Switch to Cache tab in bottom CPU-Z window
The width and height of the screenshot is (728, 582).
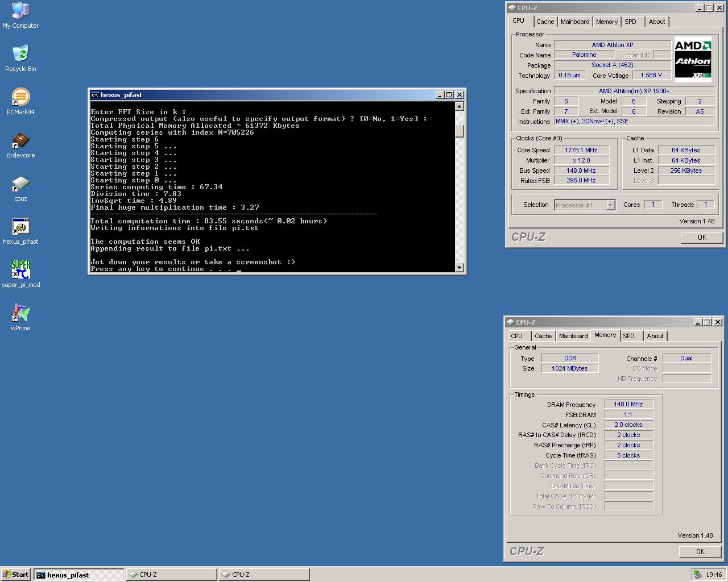pyautogui.click(x=543, y=336)
